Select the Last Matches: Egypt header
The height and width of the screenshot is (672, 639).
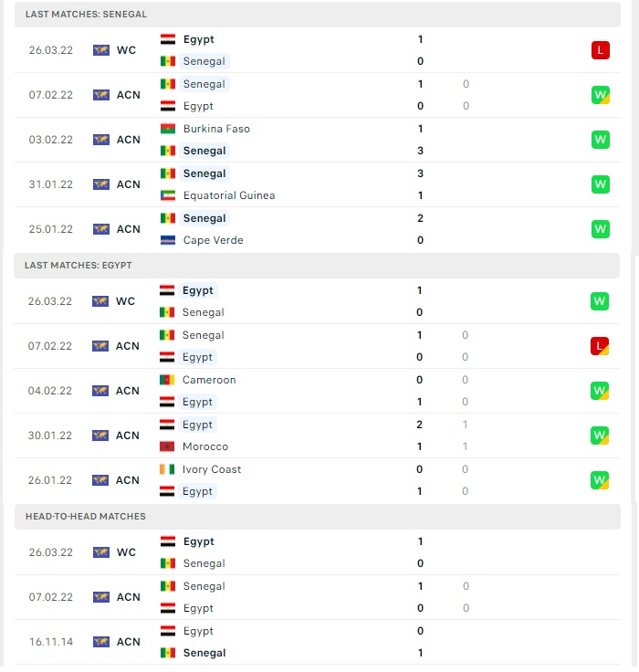[x=316, y=266]
